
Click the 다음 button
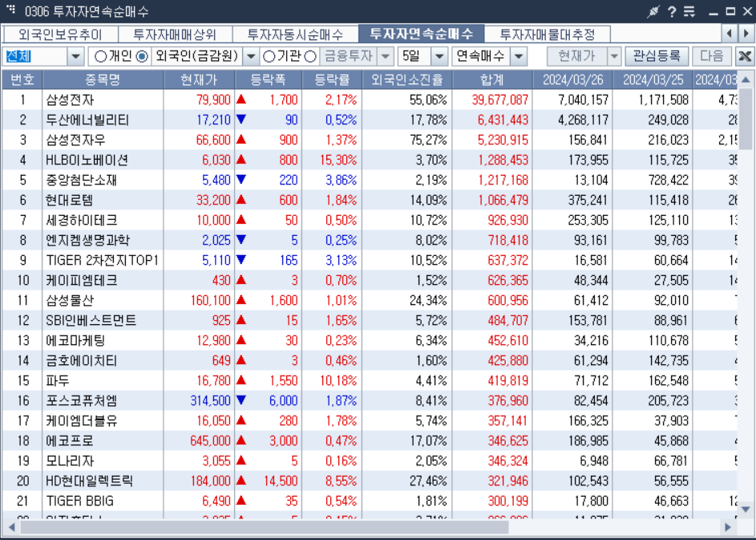pyautogui.click(x=712, y=56)
